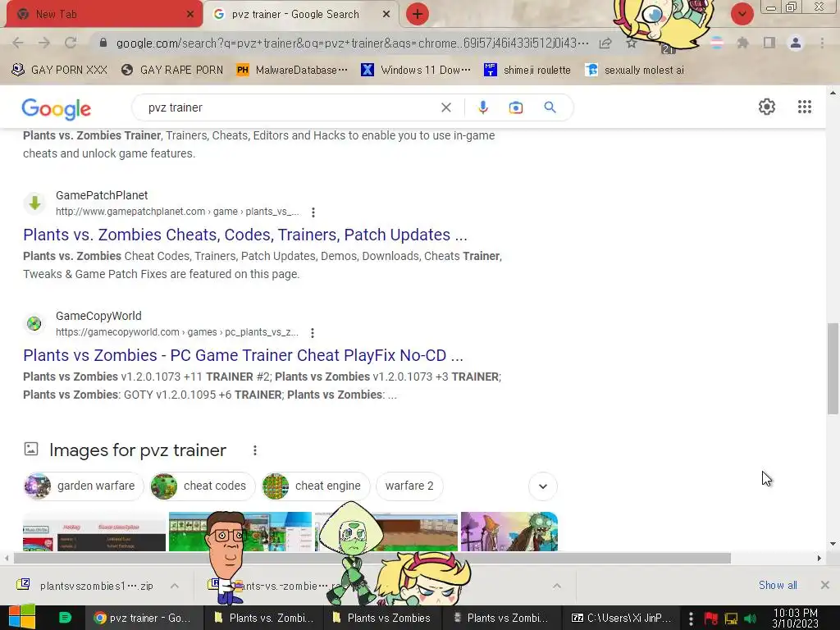Viewport: 840px width, 630px height.
Task: Open the zombie artwork image thumbnail
Action: [x=509, y=532]
